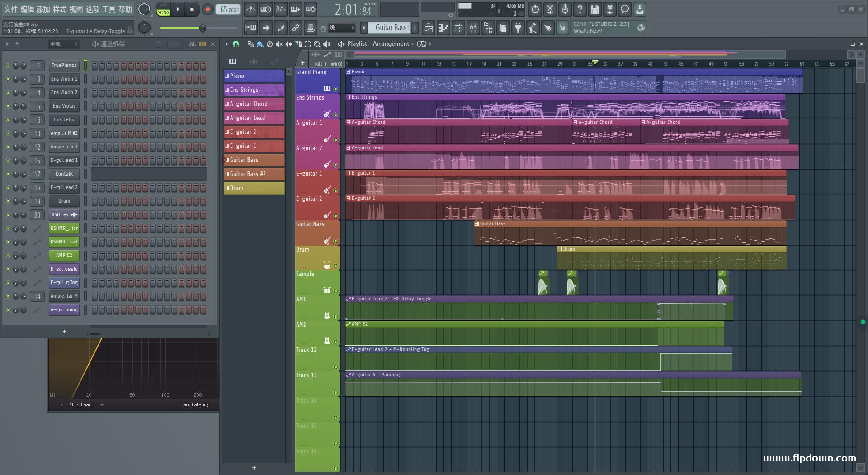Open the metronome toggle in top toolbar
Image resolution: width=868 pixels, height=475 pixels.
tap(251, 9)
